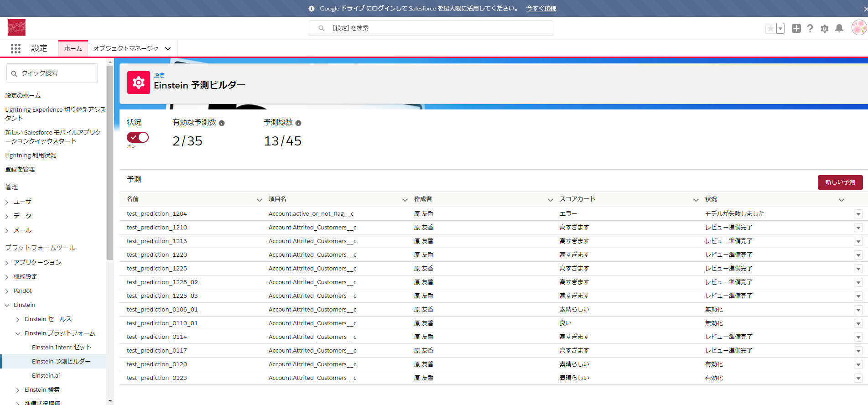
Task: Expand the ユーザ sidebar section
Action: pyautogui.click(x=7, y=202)
